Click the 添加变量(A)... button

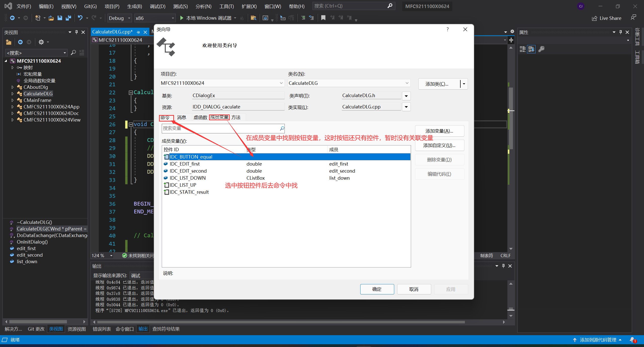tap(439, 131)
